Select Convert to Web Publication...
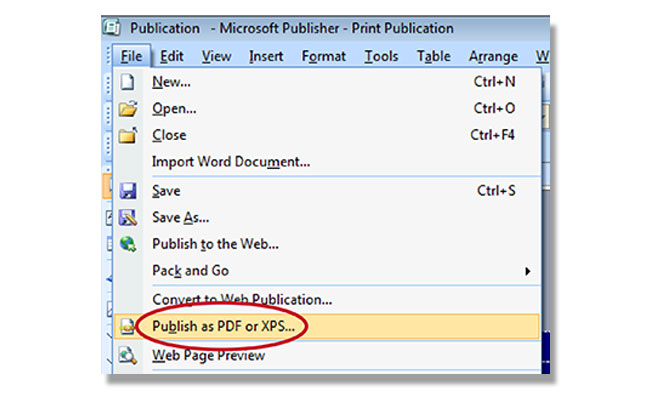This screenshot has width=650, height=400. [x=327, y=300]
